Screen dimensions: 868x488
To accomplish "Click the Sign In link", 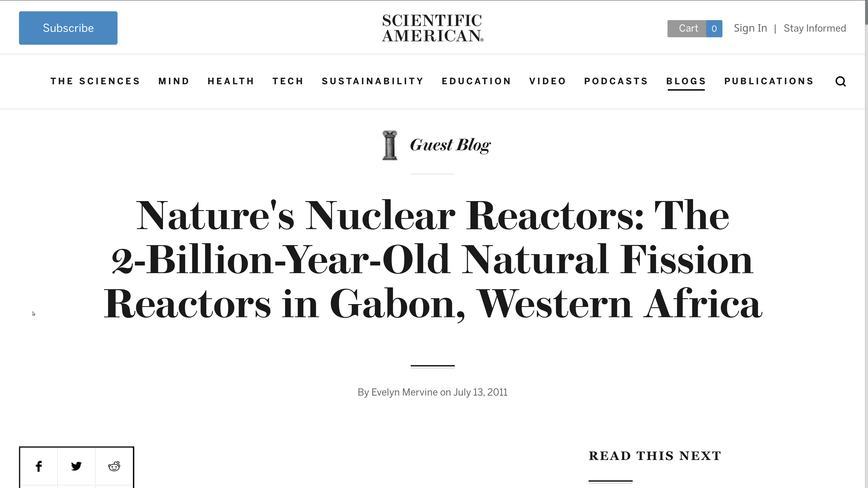I will coord(750,28).
